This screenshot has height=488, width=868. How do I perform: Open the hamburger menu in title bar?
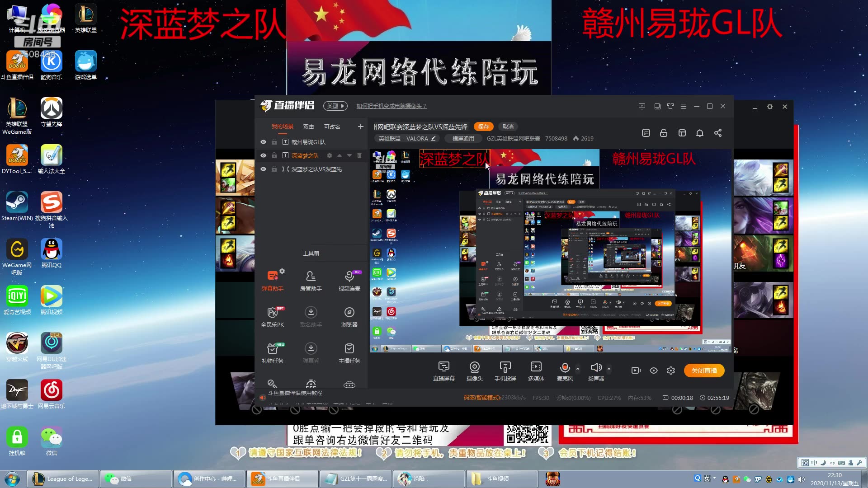tap(683, 106)
